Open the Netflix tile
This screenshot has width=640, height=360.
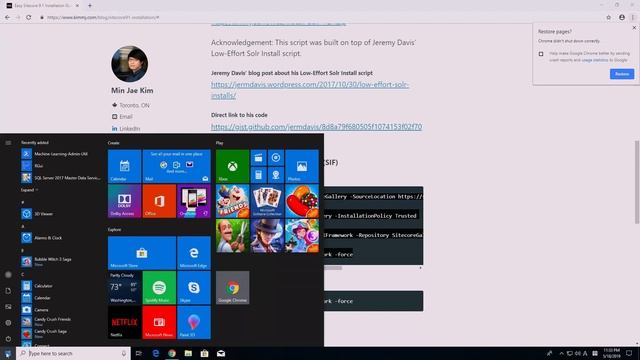[x=124, y=322]
